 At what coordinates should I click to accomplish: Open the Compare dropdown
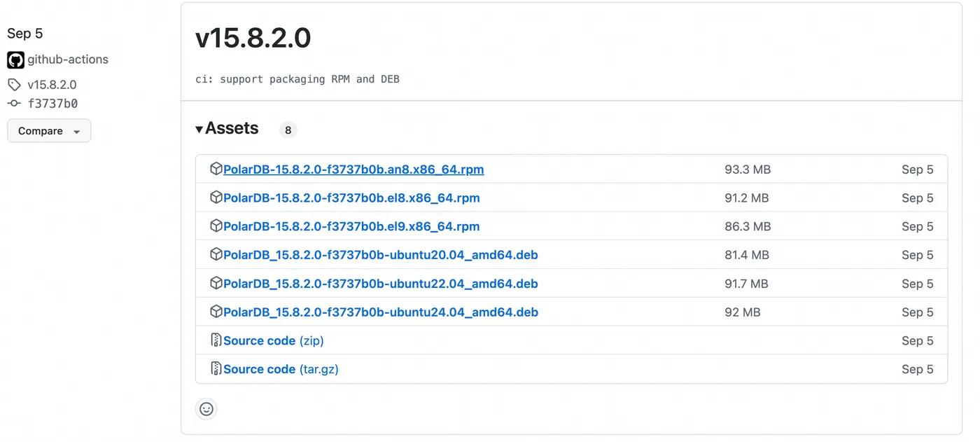(49, 131)
